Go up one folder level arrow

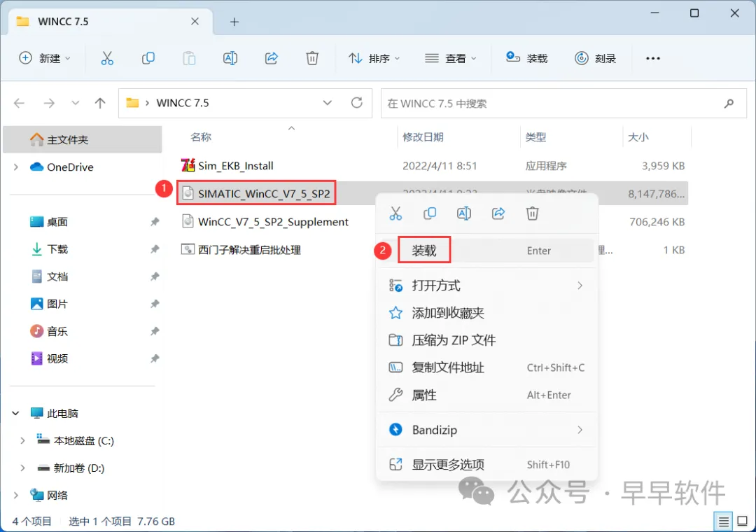(x=100, y=103)
